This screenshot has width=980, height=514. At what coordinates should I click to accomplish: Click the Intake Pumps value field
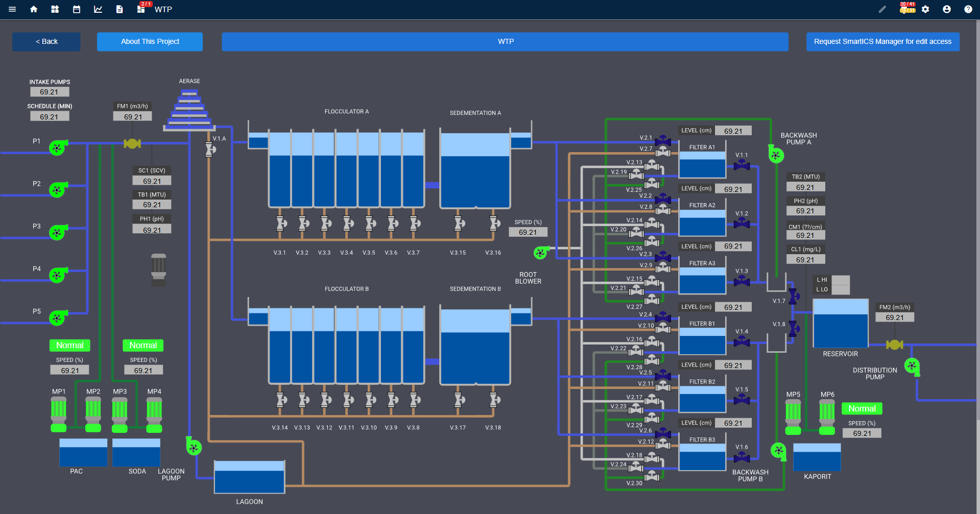(49, 92)
